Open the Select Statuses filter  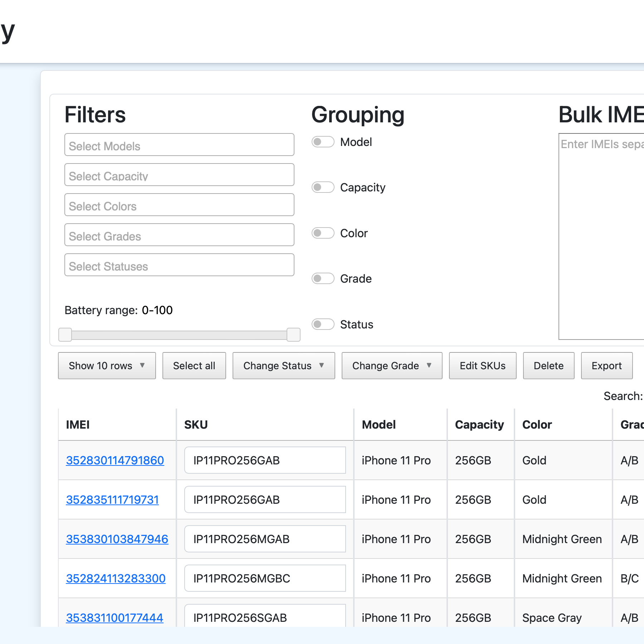click(179, 265)
